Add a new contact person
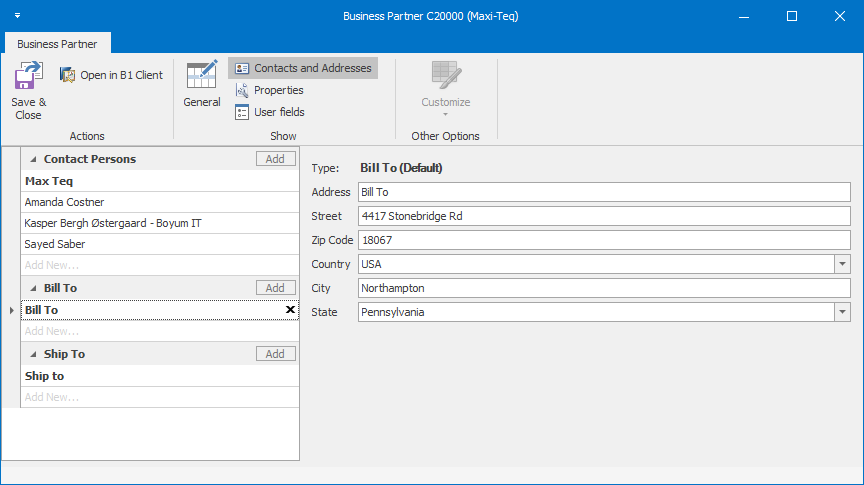Screen dimensions: 864x485 pos(276,159)
